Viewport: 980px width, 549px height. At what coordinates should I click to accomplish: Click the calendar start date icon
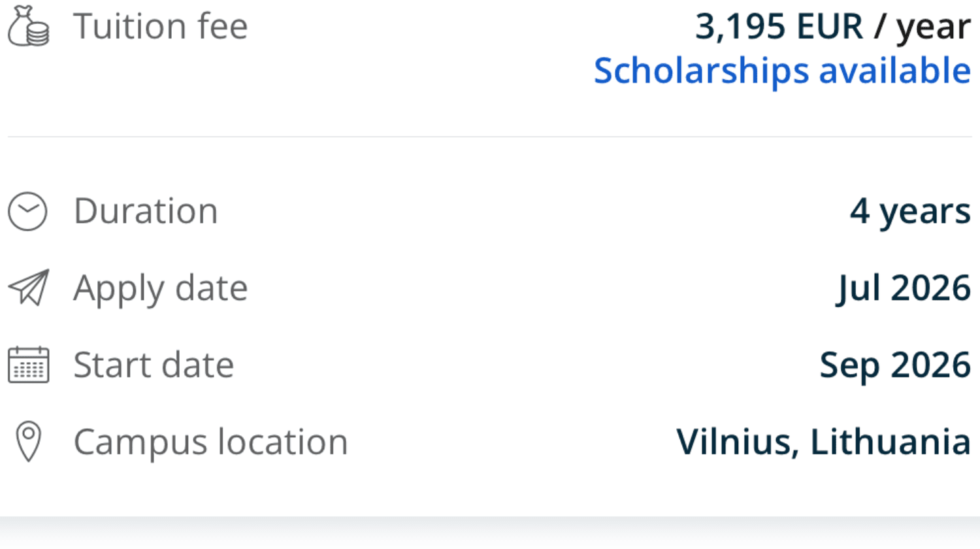point(28,365)
